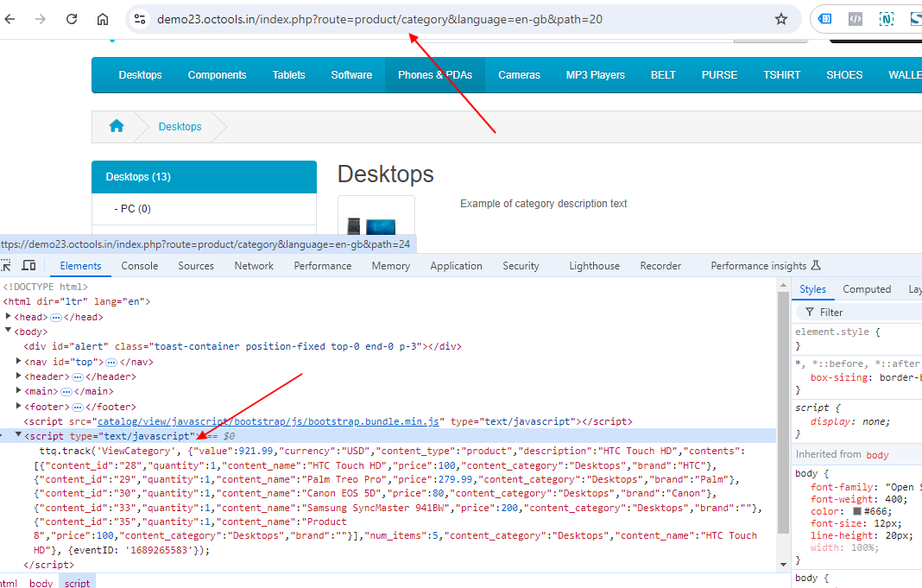Open the first blue extension icon
Image resolution: width=922 pixels, height=588 pixels.
coord(825,19)
